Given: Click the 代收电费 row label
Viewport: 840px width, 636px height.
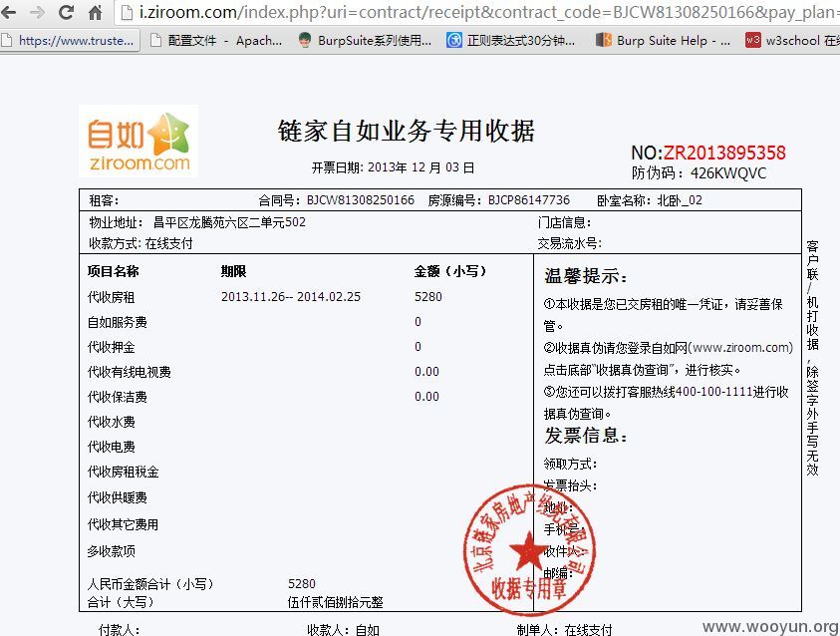Looking at the screenshot, I should pyautogui.click(x=111, y=447).
